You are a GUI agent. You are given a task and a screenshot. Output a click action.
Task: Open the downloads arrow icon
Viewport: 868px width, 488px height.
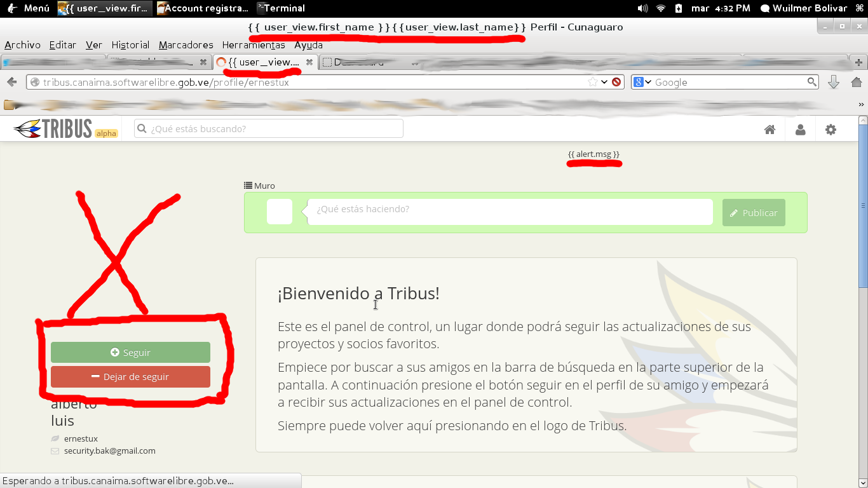(x=834, y=82)
